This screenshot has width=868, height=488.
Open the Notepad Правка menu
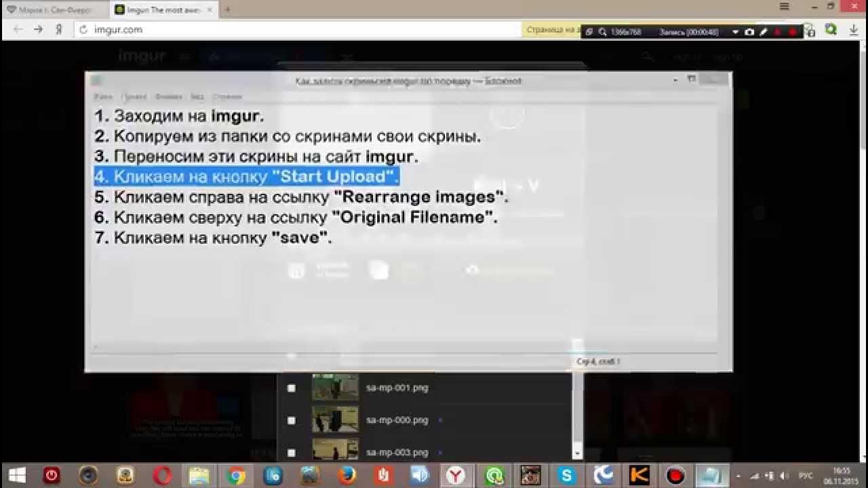[x=134, y=97]
